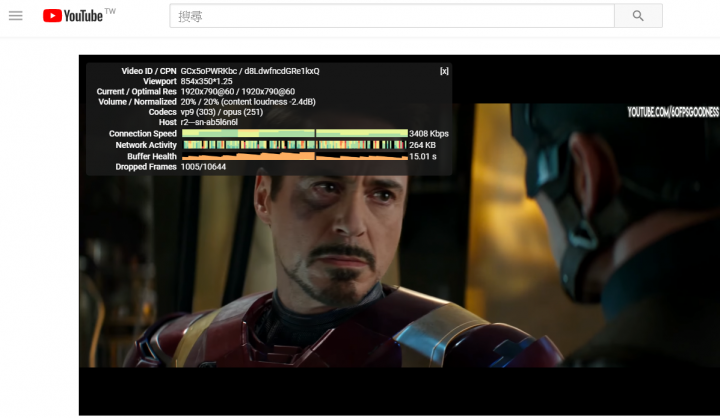Click the Current / Optimal Res value
The width and height of the screenshot is (720, 418).
click(238, 91)
